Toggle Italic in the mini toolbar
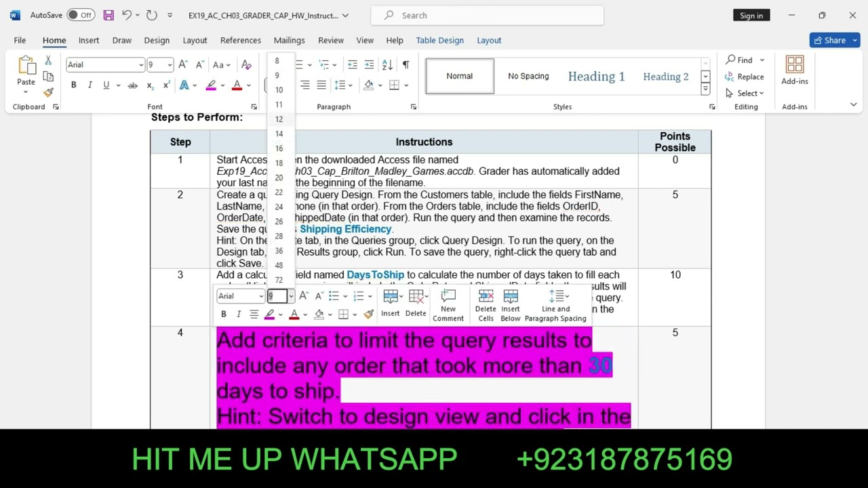The width and height of the screenshot is (868, 488). click(239, 314)
